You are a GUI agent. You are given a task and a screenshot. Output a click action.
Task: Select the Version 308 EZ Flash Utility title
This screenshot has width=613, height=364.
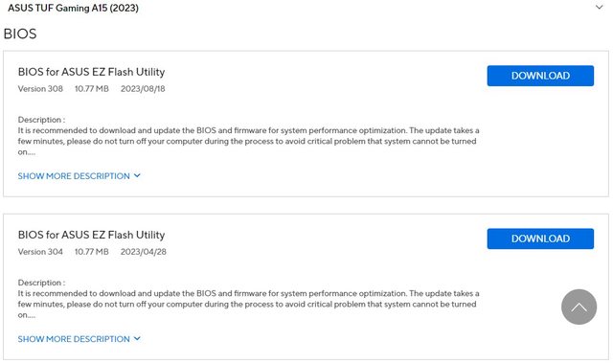(x=92, y=72)
